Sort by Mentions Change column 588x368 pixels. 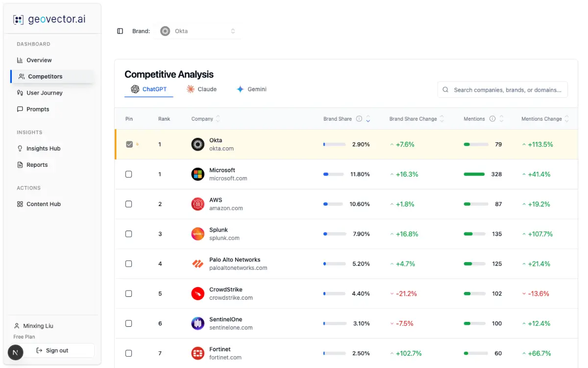[x=567, y=119]
